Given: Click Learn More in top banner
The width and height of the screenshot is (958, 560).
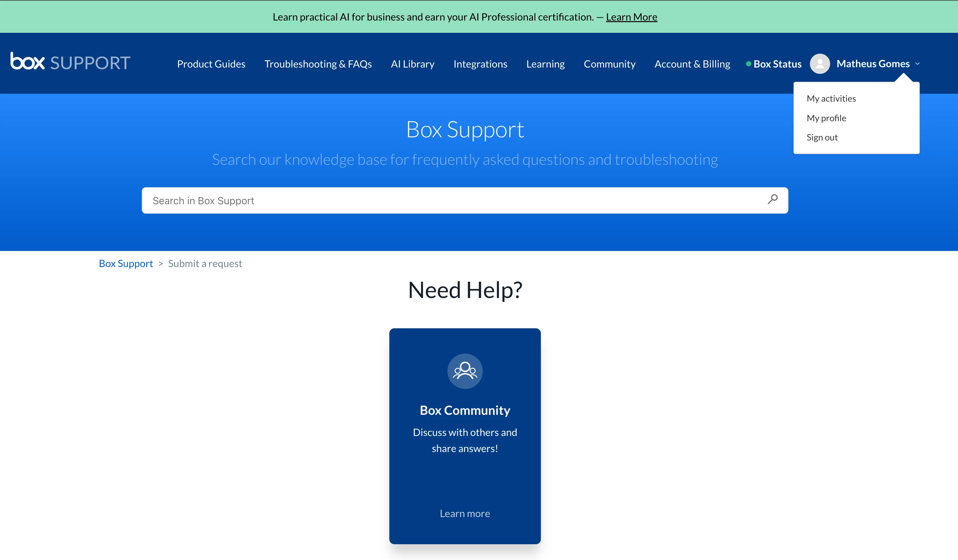Looking at the screenshot, I should tap(631, 17).
